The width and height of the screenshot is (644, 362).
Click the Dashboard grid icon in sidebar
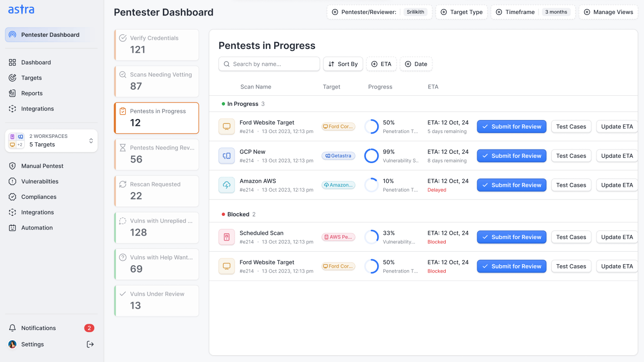point(13,62)
